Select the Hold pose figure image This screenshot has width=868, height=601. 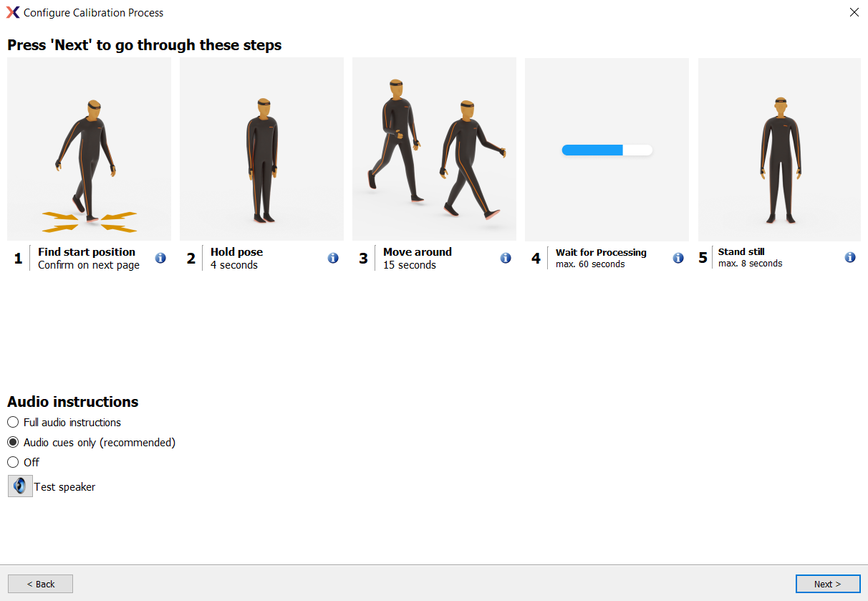coord(261,149)
